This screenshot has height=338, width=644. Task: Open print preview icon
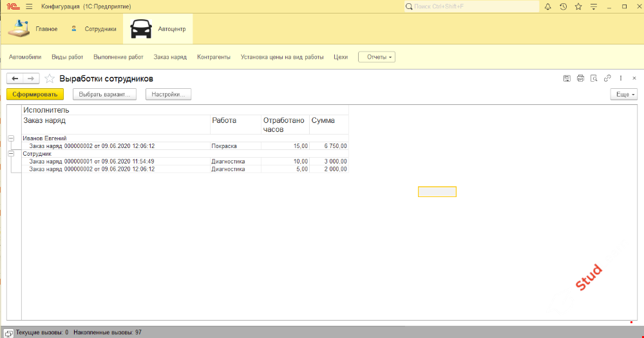pyautogui.click(x=594, y=79)
